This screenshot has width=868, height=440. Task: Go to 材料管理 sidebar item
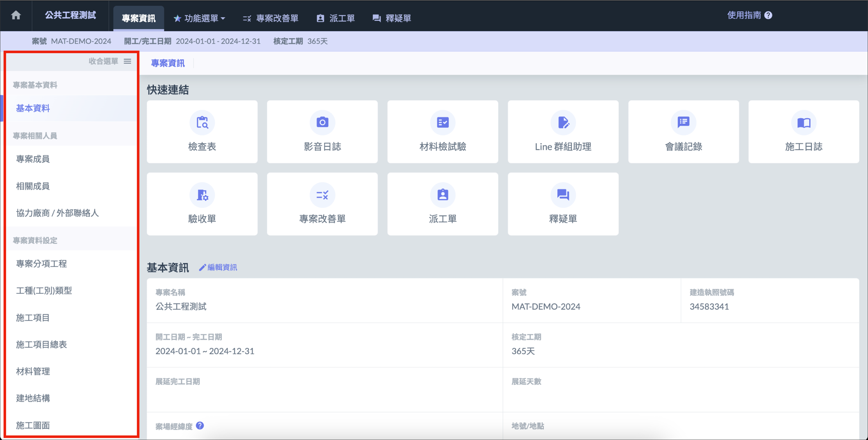pyautogui.click(x=33, y=371)
